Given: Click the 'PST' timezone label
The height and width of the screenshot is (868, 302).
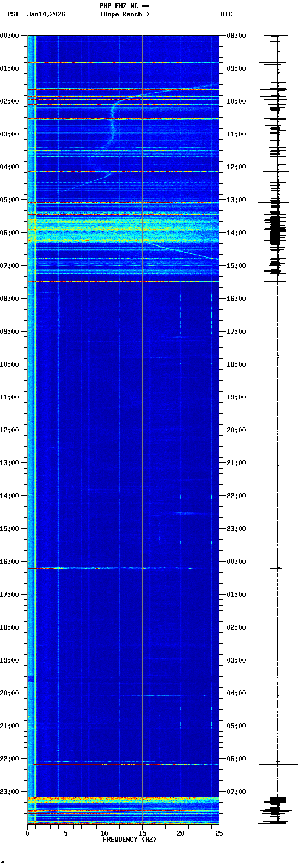Looking at the screenshot, I should pyautogui.click(x=13, y=14).
